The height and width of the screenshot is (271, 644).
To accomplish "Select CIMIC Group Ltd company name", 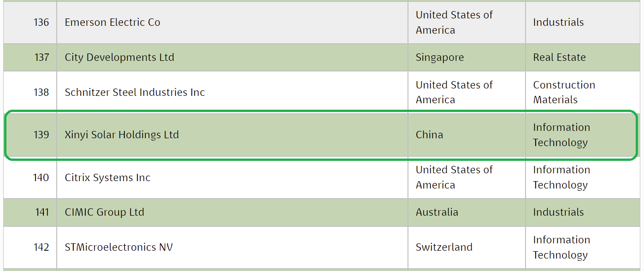I will [x=104, y=212].
